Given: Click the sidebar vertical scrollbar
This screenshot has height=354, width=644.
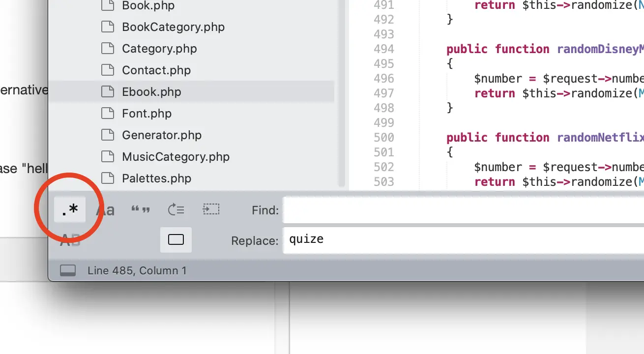Looking at the screenshot, I should (342, 93).
